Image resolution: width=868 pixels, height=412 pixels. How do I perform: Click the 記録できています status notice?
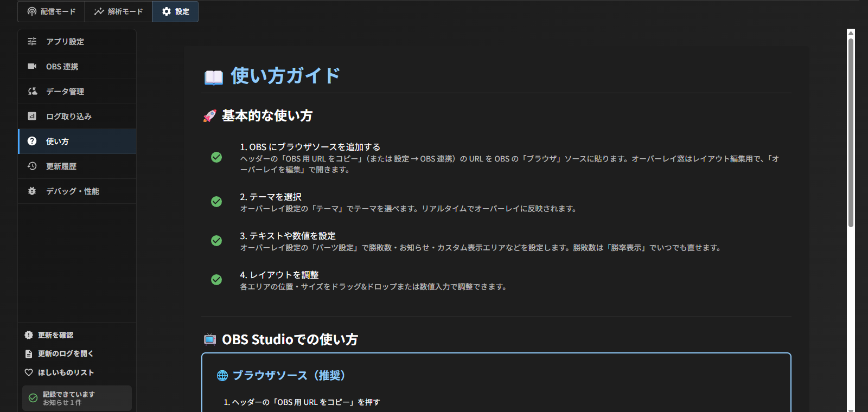(77, 398)
